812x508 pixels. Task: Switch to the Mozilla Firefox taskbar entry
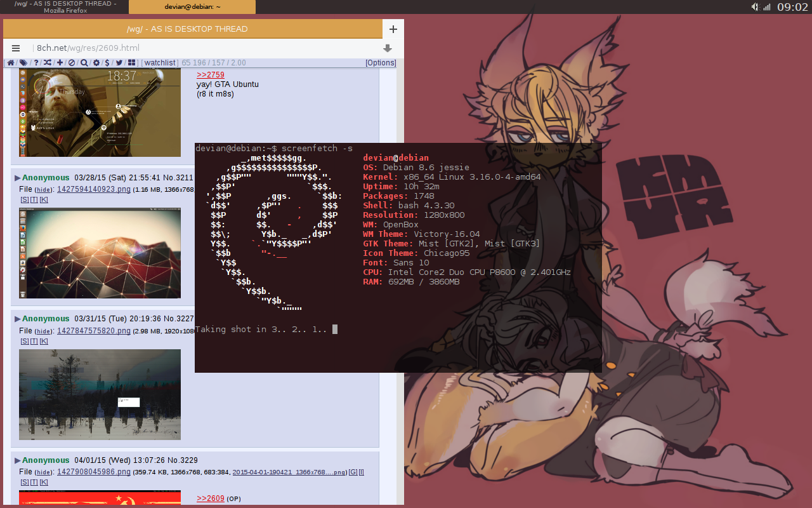point(65,7)
